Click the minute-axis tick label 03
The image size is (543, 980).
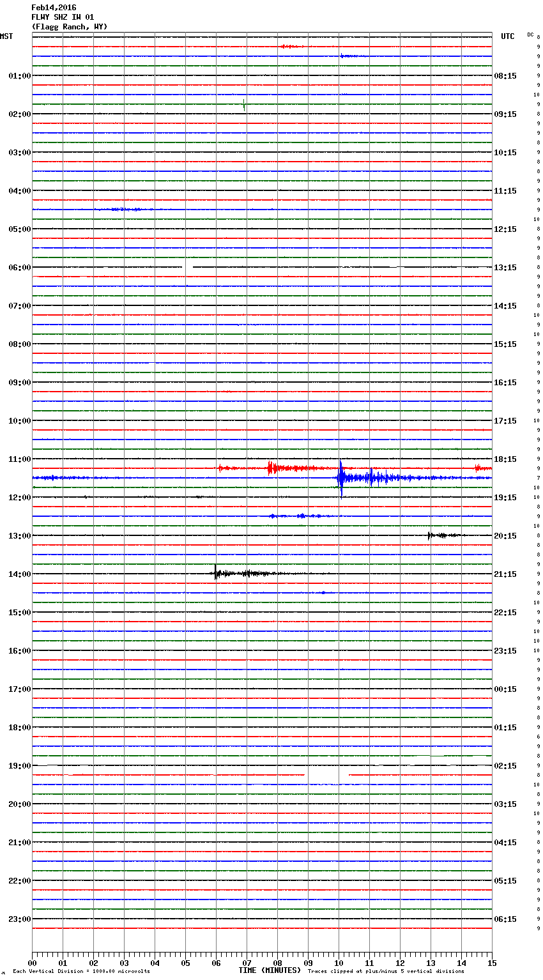point(124,963)
